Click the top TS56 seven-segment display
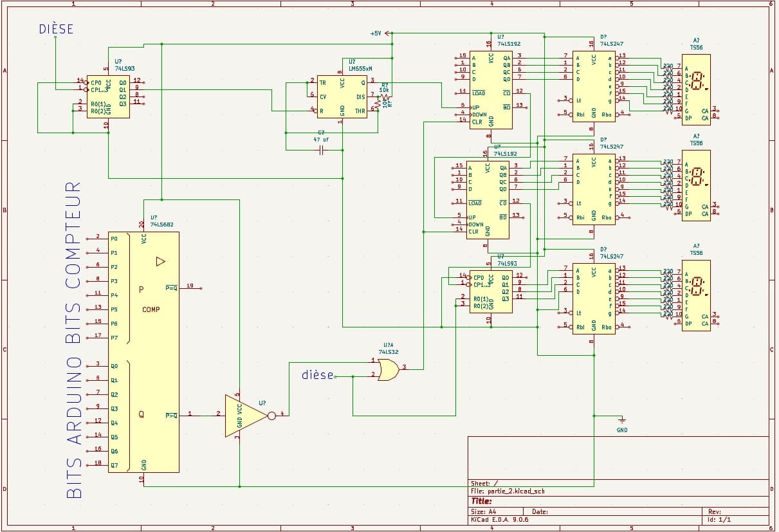 (x=695, y=90)
